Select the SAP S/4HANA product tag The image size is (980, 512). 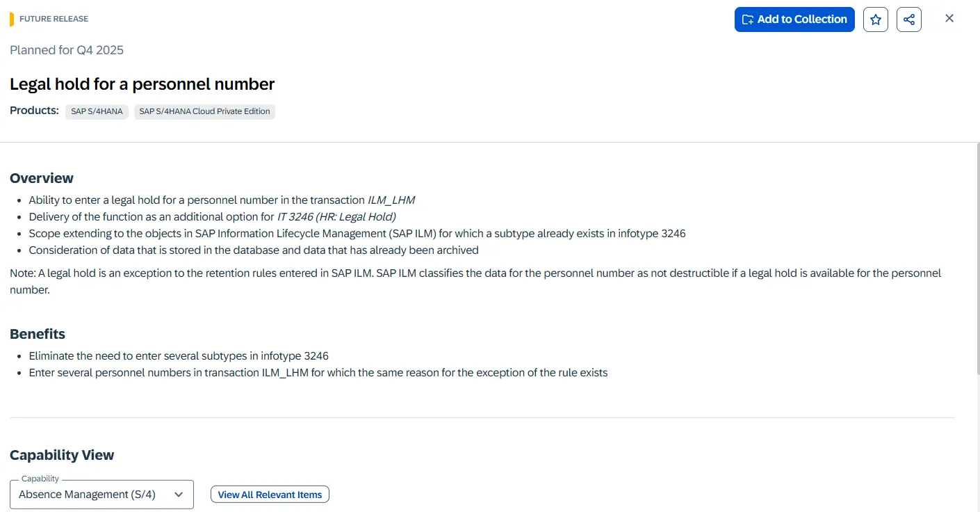tap(97, 111)
